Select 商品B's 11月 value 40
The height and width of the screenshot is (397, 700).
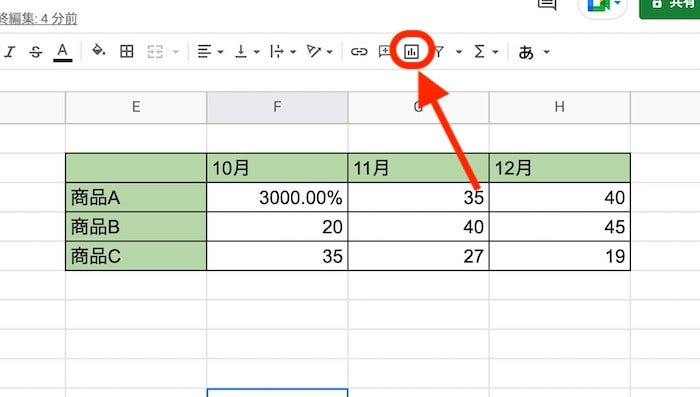[x=418, y=227]
